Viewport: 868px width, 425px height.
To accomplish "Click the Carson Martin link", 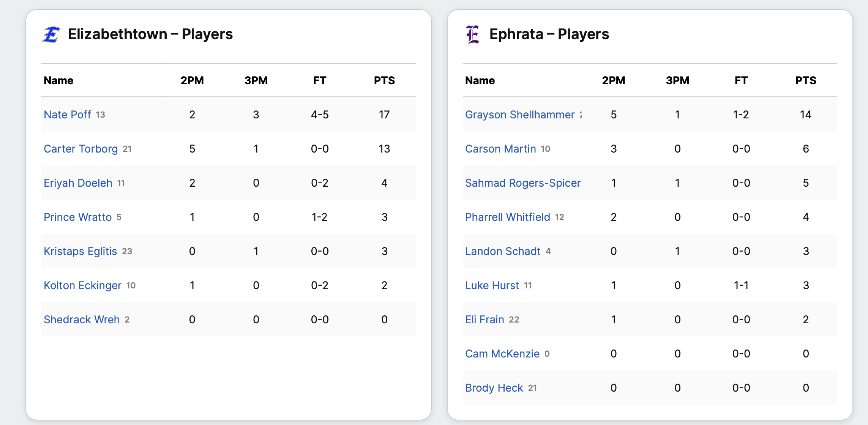I will (x=500, y=149).
